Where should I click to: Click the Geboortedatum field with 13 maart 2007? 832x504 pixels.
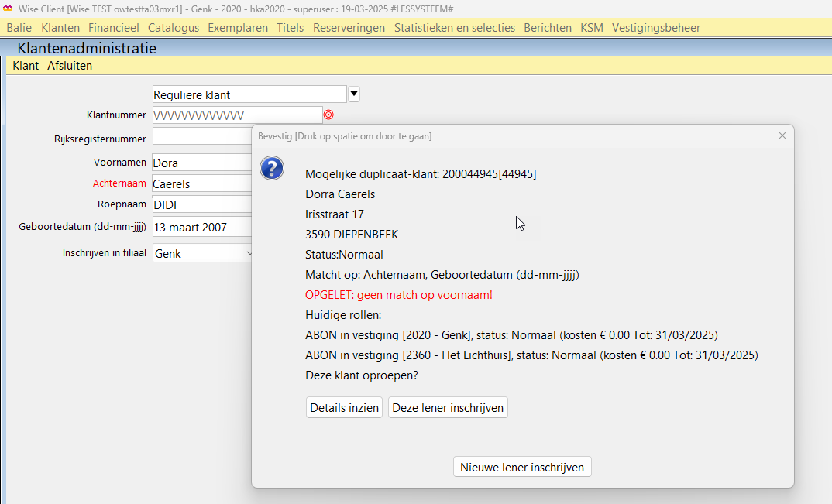coord(202,227)
